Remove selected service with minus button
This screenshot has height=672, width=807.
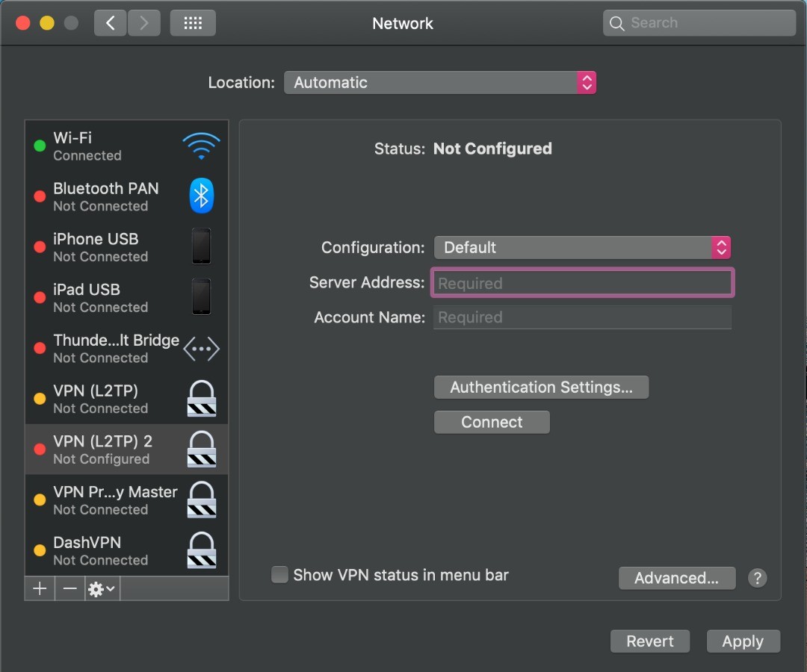pos(69,589)
